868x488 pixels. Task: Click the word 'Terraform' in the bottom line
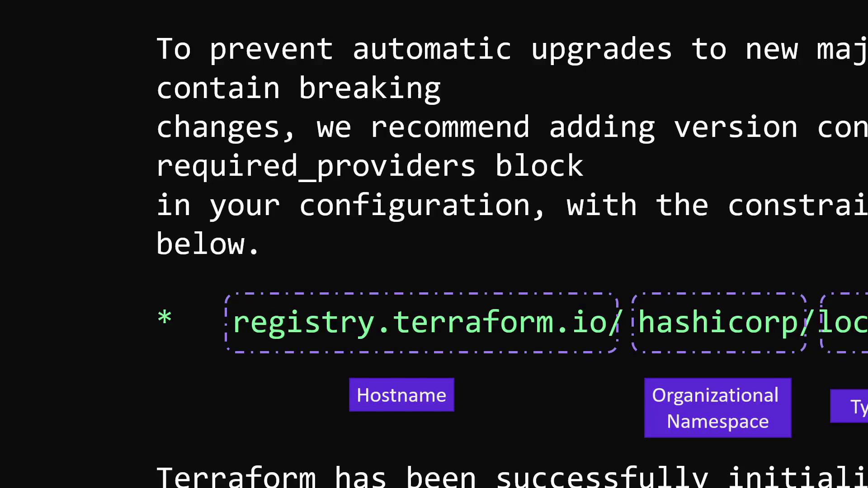pos(236,477)
